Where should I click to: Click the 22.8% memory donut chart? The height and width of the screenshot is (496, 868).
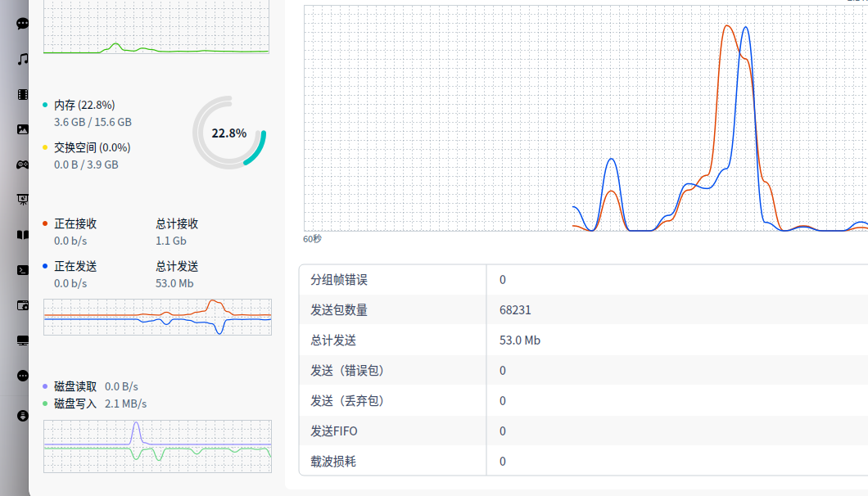coord(230,132)
